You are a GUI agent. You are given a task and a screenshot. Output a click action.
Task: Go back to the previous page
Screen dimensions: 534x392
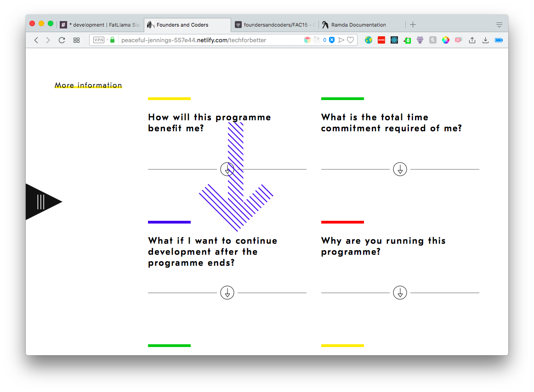pos(36,40)
